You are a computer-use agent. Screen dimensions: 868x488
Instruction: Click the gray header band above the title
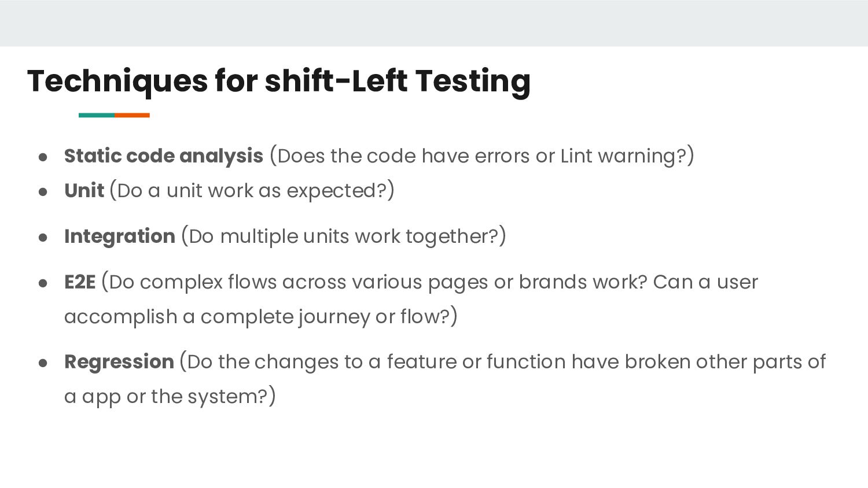point(434,23)
